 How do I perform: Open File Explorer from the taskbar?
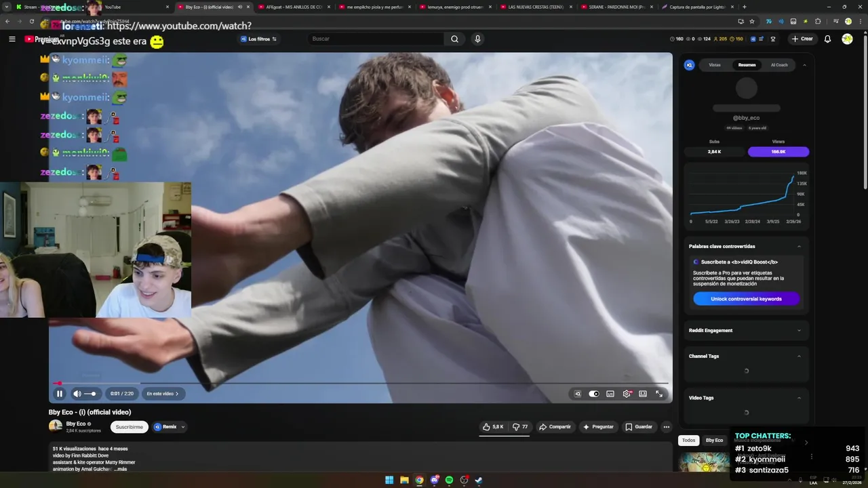404,481
